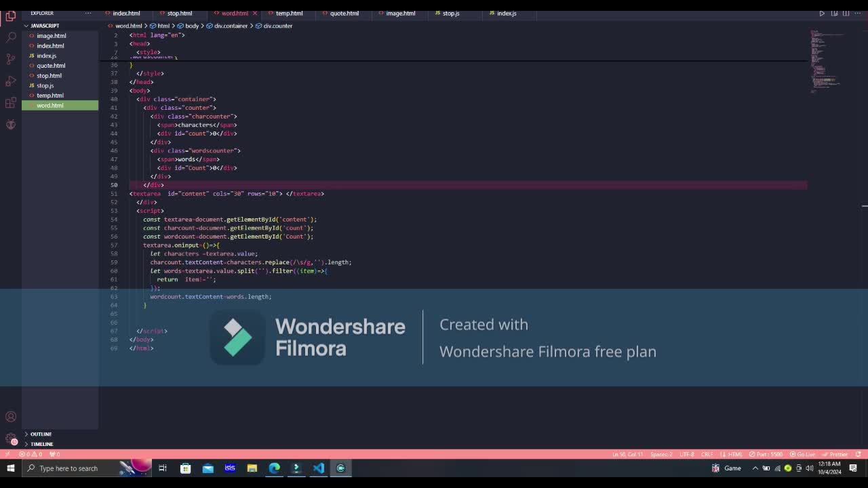Click the ports forwarded indicator in status bar
Screen dimensions: 868x488
point(55,454)
